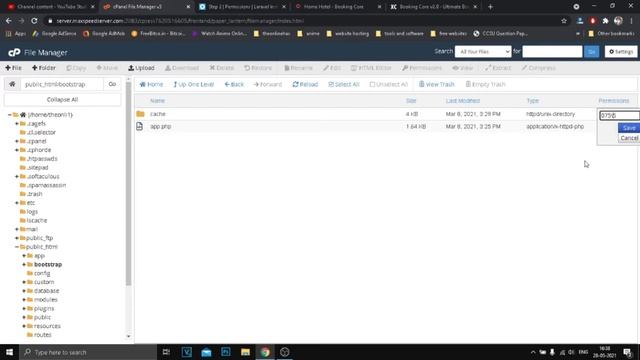Expand the etc tree folder
The width and height of the screenshot is (640, 360).
17,203
